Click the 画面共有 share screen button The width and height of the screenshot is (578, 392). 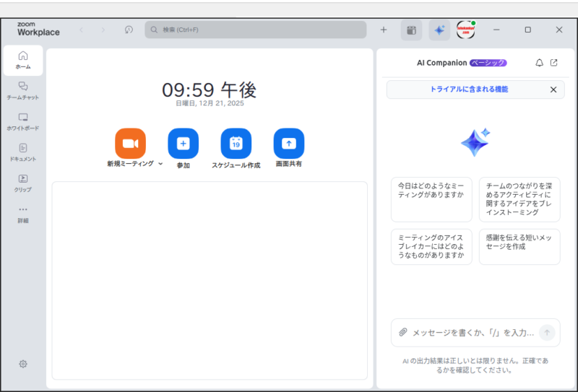(289, 144)
